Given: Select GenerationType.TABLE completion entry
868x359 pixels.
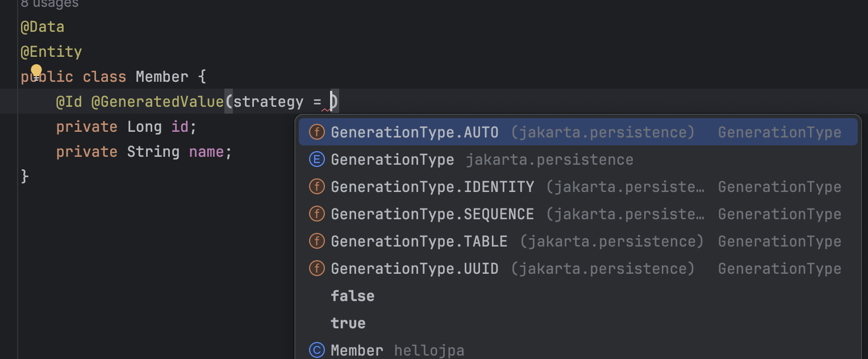Looking at the screenshot, I should click(578, 241).
